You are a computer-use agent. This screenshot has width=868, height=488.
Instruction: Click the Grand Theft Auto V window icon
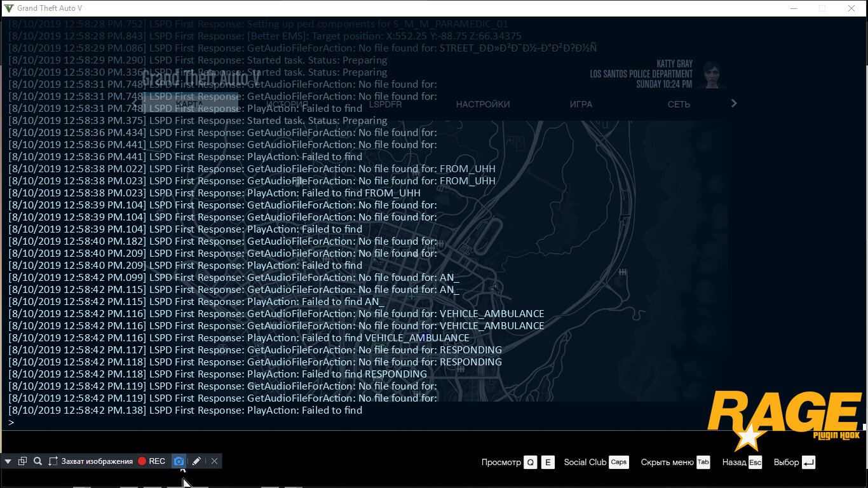8,8
